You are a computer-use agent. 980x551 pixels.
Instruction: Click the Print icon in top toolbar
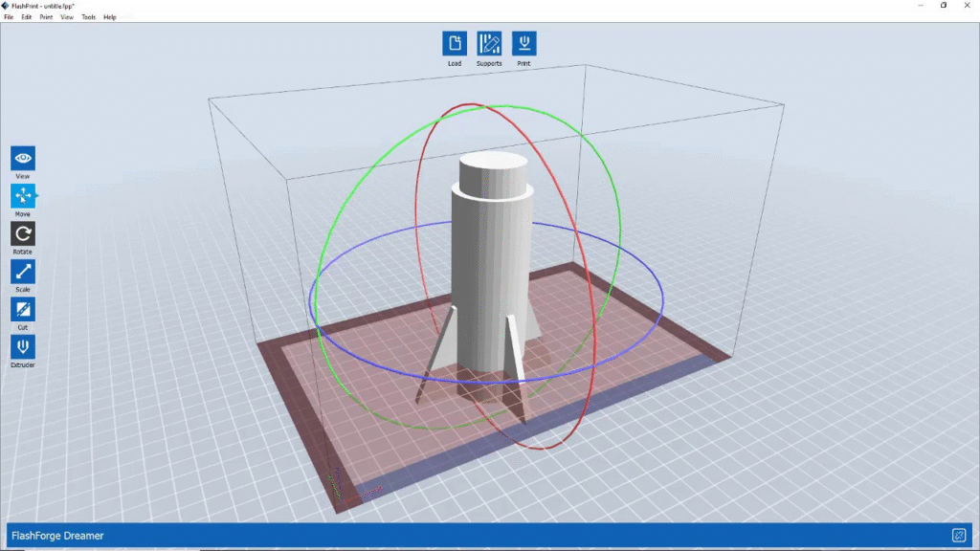click(523, 43)
